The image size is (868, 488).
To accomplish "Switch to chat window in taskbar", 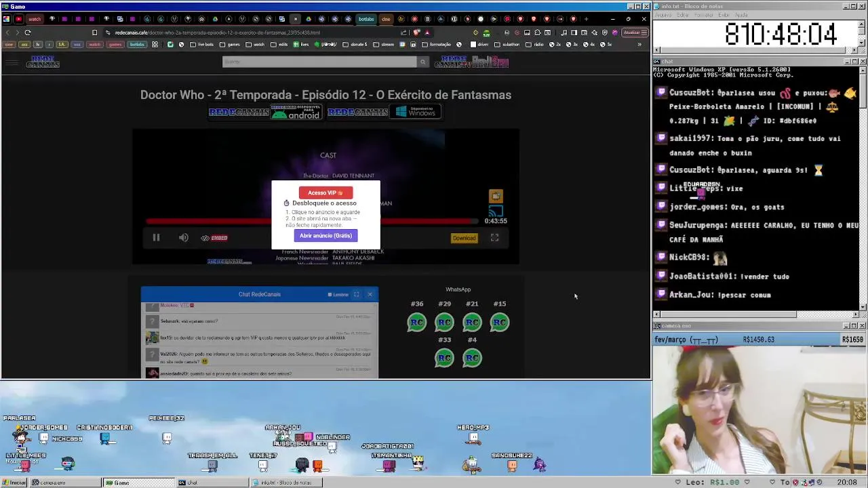I will click(212, 483).
